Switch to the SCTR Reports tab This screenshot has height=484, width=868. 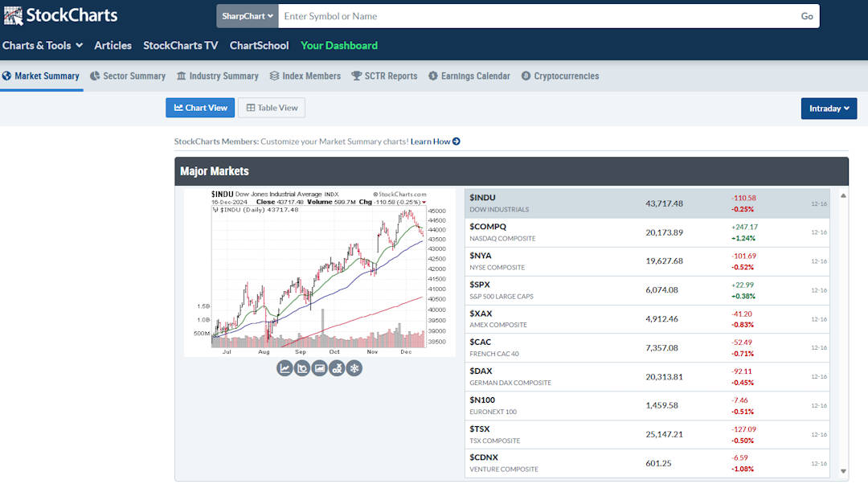point(384,76)
